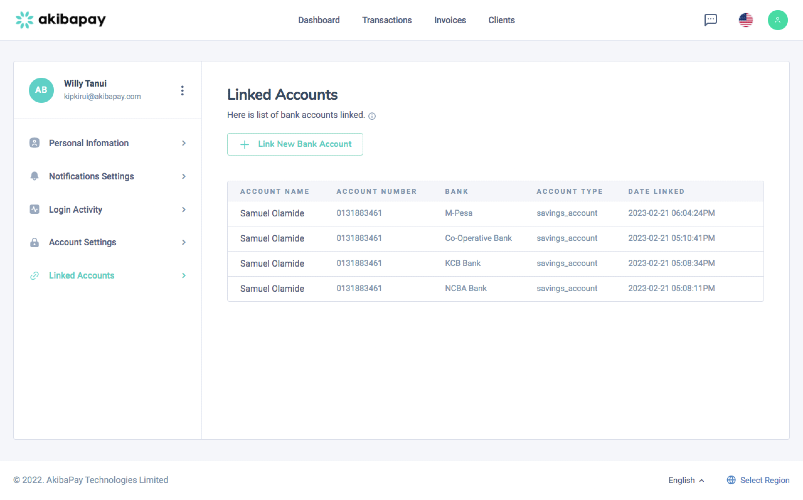This screenshot has height=500, width=803.
Task: Click date 2023-02-21 06:04:24PM
Action: (x=671, y=213)
